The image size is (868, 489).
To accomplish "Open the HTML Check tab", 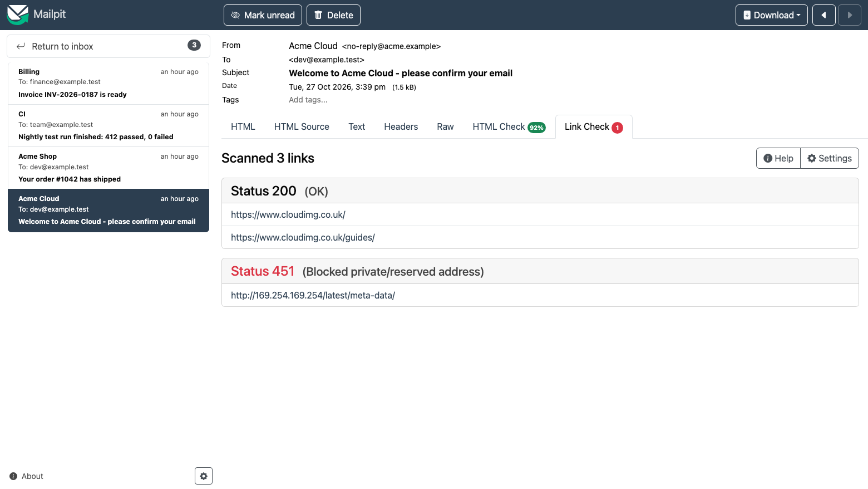I will [x=509, y=127].
